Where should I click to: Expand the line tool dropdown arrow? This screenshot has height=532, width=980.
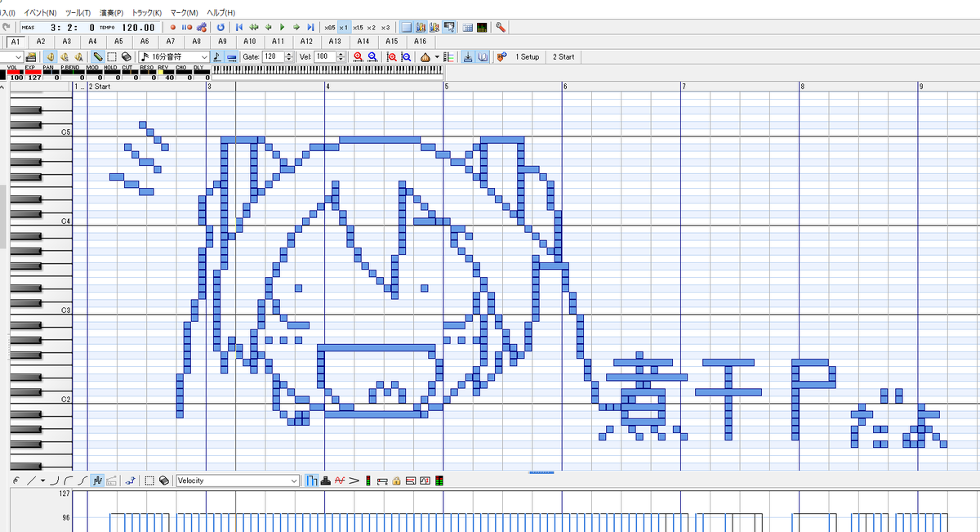tap(42, 481)
